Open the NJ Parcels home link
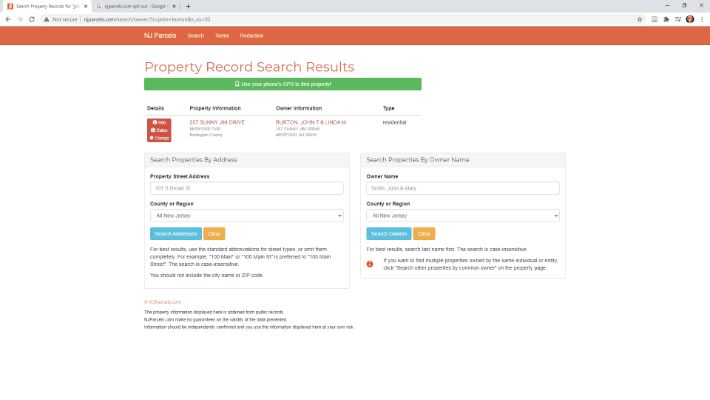710x400 pixels. pos(160,35)
